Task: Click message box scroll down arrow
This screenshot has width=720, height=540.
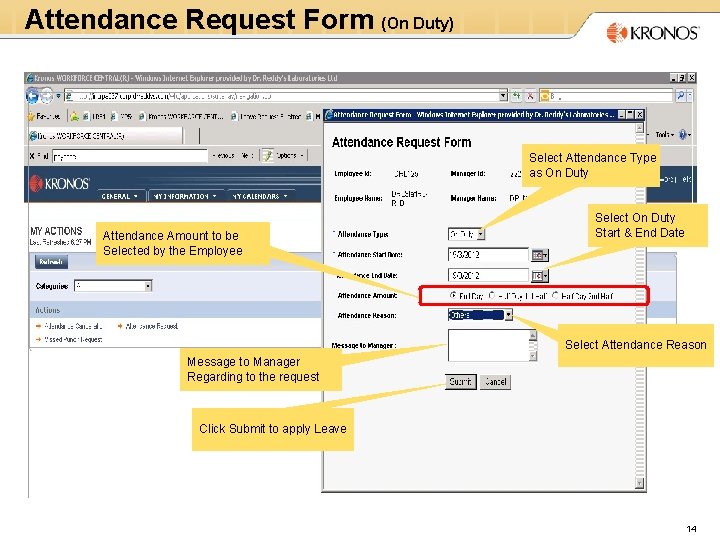Action: click(x=533, y=356)
